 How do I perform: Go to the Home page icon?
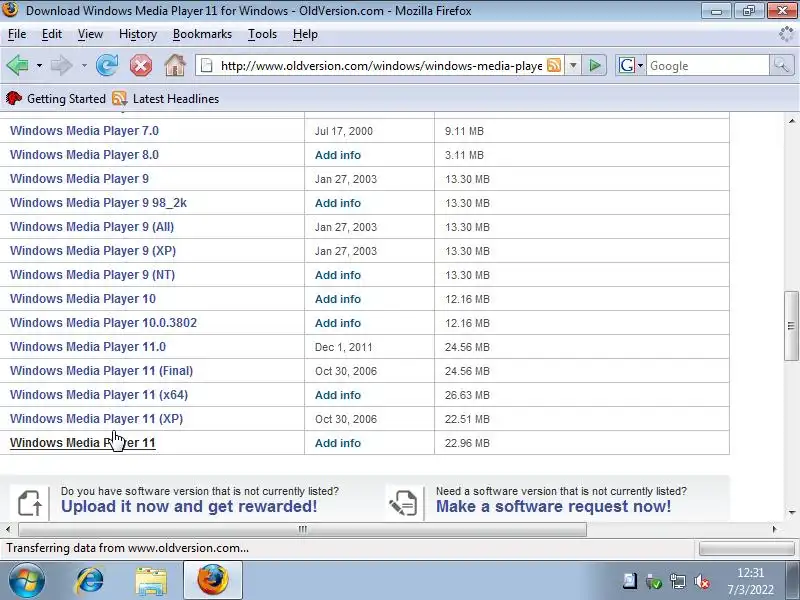[x=174, y=65]
